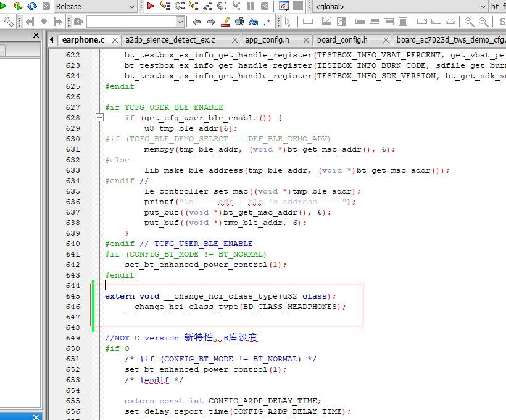Click the Rebuild icon with blue arrows
This screenshot has width=506, height=420.
[32, 6]
